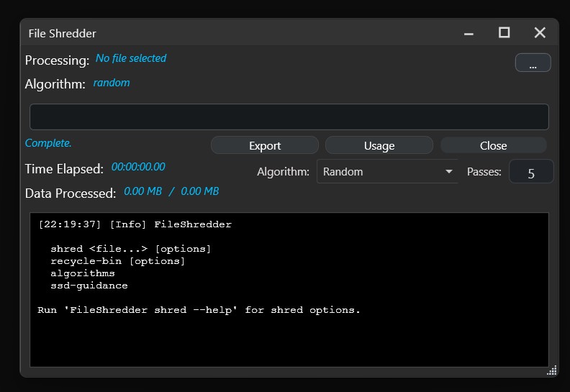
Task: Click the 'shred <file...> [options]' log line
Action: 130,249
